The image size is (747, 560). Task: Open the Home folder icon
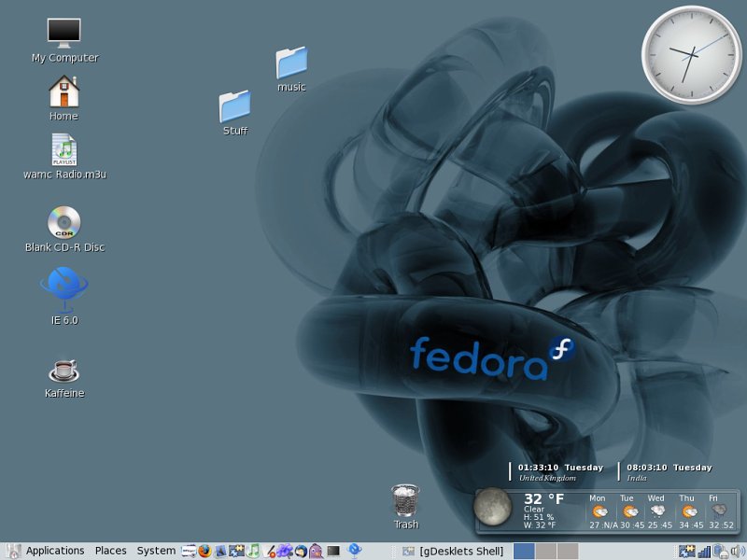click(x=63, y=98)
